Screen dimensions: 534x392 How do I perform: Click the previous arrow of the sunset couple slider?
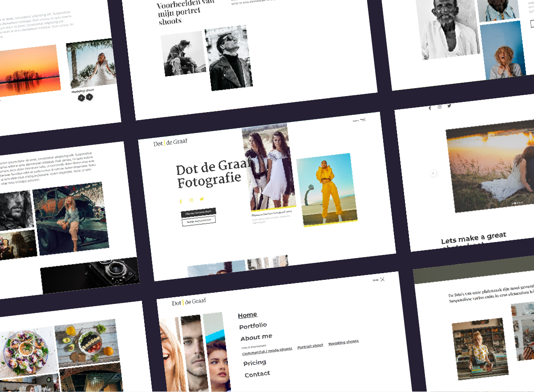pos(433,173)
